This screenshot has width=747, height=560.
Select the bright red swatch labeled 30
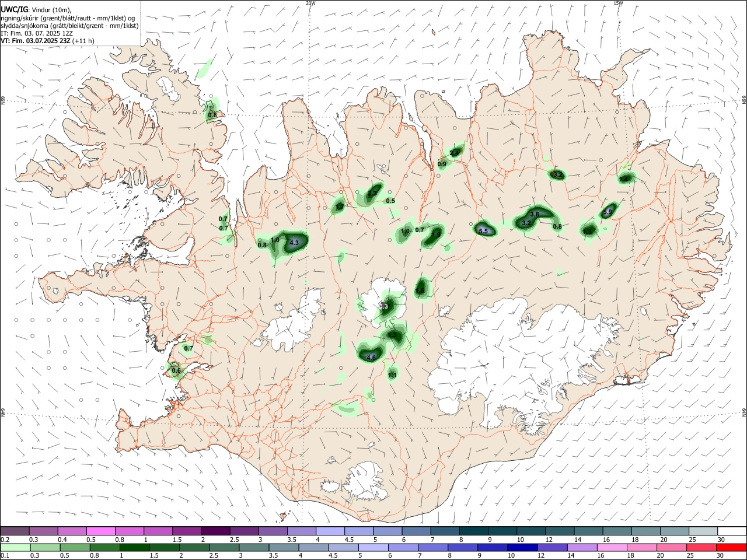pos(732,547)
